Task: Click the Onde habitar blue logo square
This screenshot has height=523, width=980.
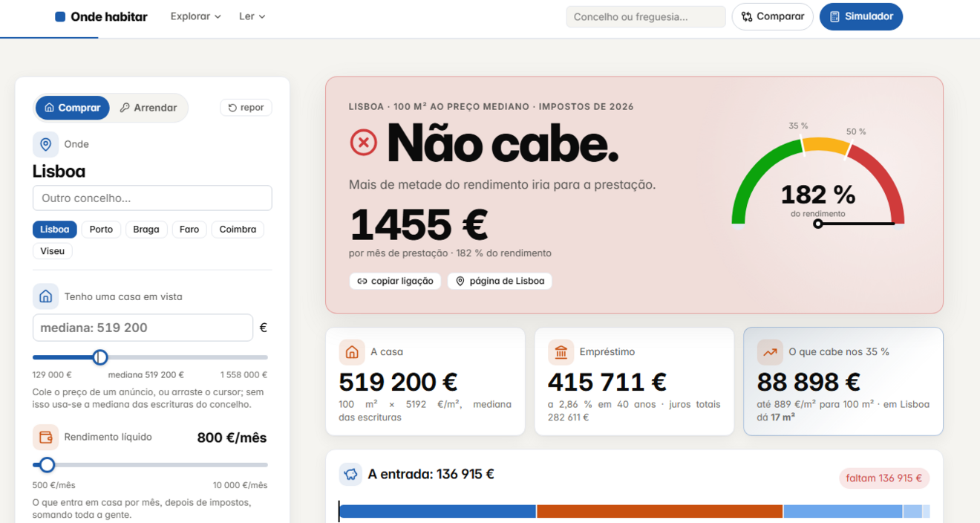Action: coord(60,16)
